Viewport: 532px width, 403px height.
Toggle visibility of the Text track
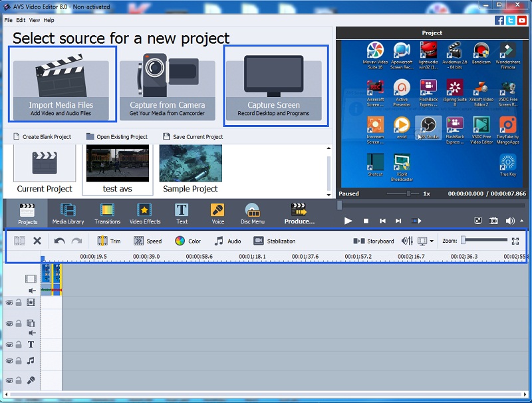pyautogui.click(x=9, y=344)
